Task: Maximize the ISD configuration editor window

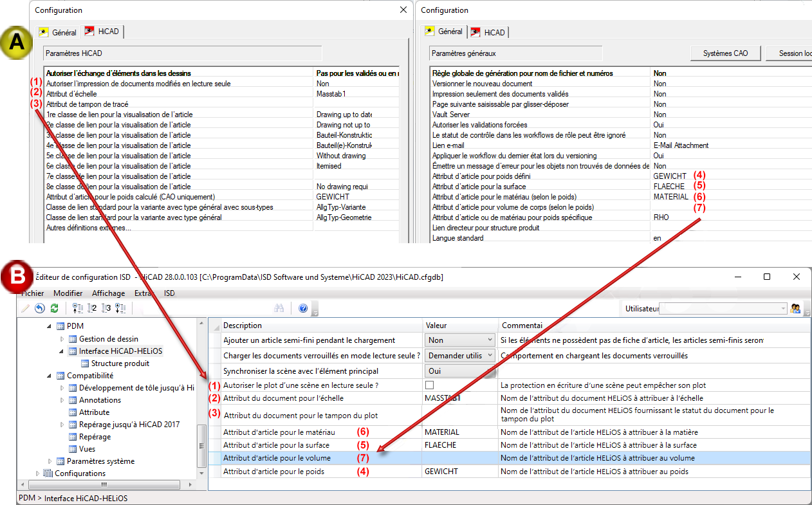Action: [x=767, y=277]
